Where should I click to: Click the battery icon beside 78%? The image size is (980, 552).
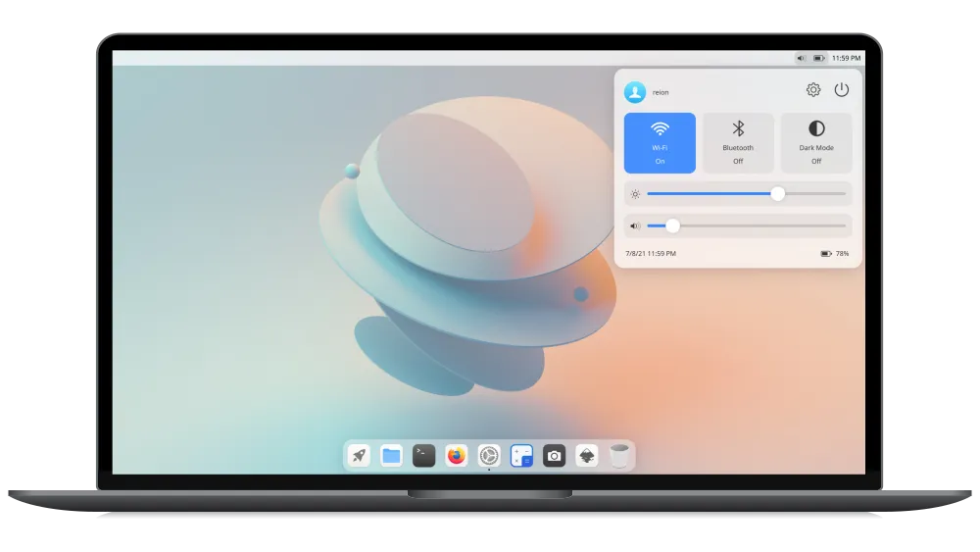tap(826, 254)
